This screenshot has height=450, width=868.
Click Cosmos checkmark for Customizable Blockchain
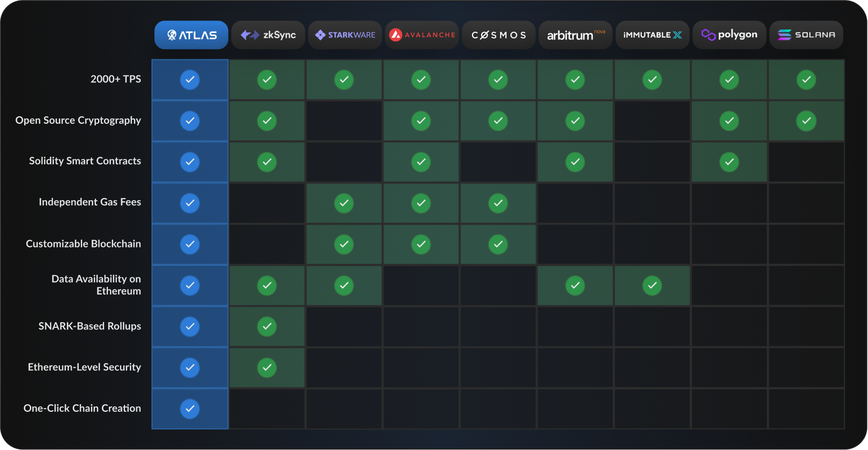tap(498, 244)
